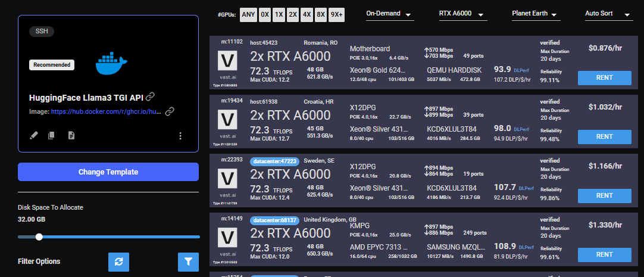This screenshot has width=644, height=277.
Task: Click 249 ports text on UK offer
Action: point(474,233)
